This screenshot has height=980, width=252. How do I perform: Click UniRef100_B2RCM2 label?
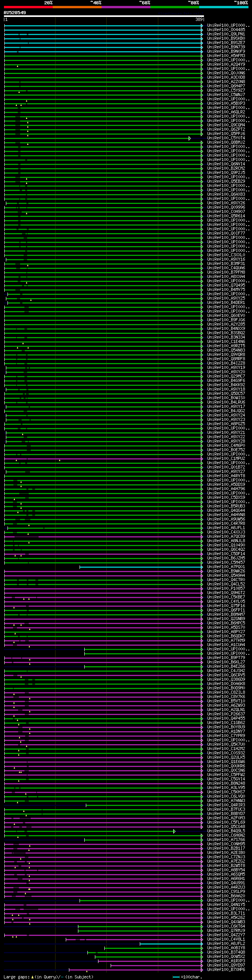click(226, 169)
